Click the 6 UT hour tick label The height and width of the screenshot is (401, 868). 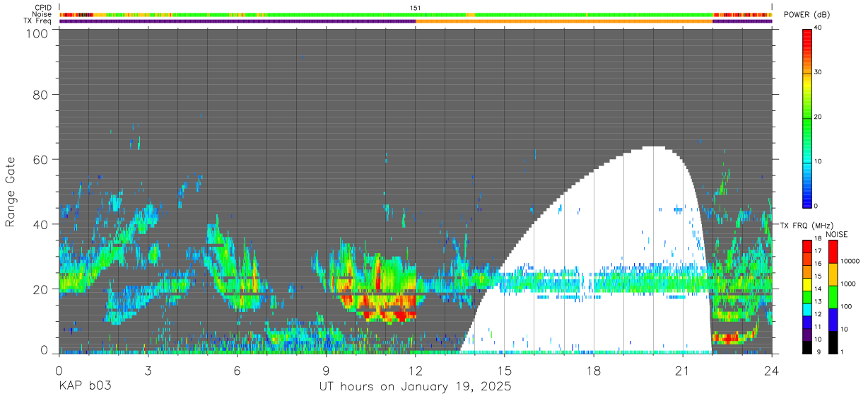[237, 370]
